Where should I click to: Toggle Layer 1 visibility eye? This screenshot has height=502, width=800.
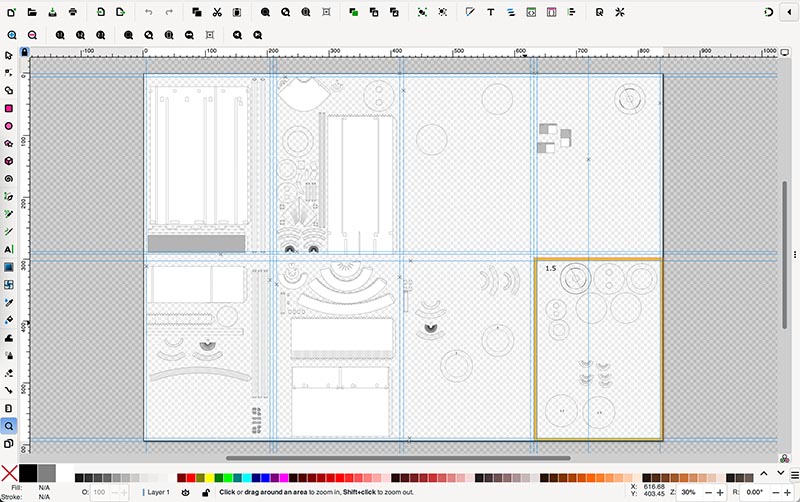[185, 492]
